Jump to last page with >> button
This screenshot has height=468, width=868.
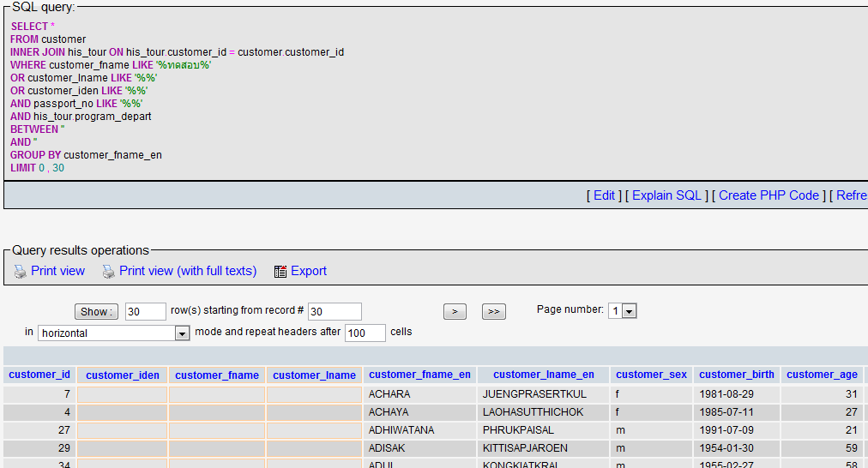coord(493,312)
